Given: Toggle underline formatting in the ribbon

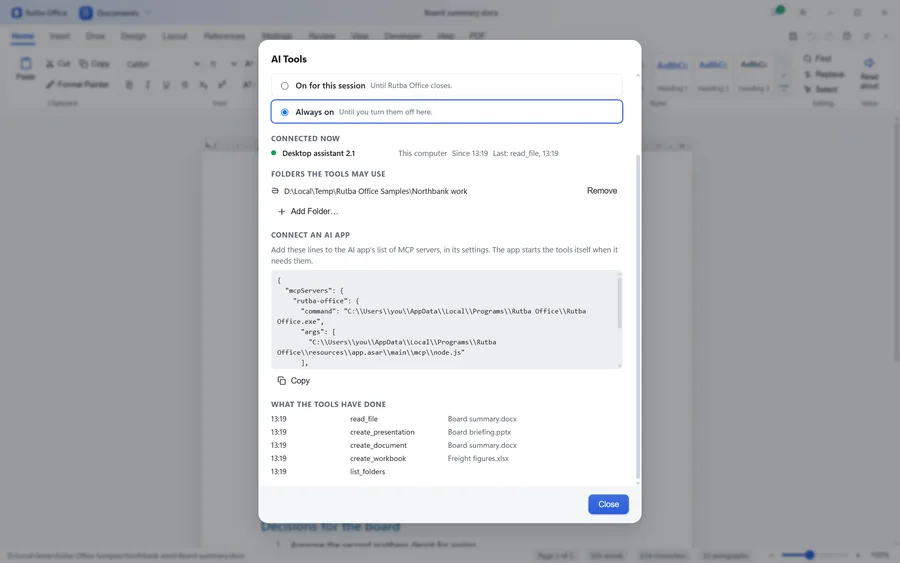Looking at the screenshot, I should (166, 85).
